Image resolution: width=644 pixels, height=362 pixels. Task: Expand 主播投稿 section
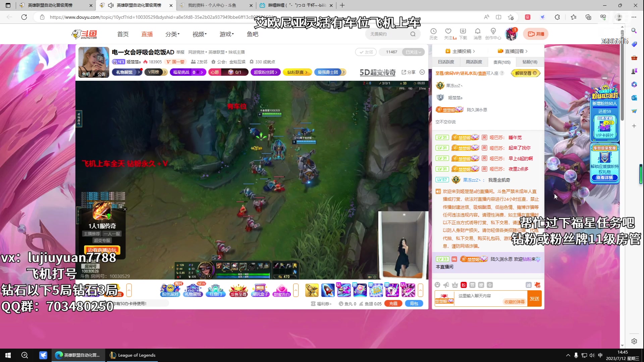(x=460, y=51)
